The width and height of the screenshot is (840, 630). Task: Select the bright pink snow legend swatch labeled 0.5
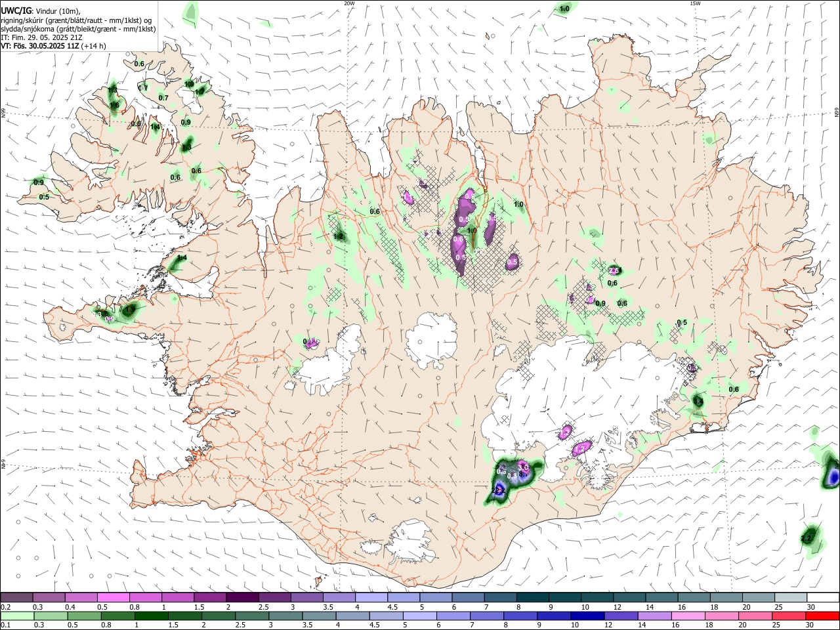pos(113,597)
